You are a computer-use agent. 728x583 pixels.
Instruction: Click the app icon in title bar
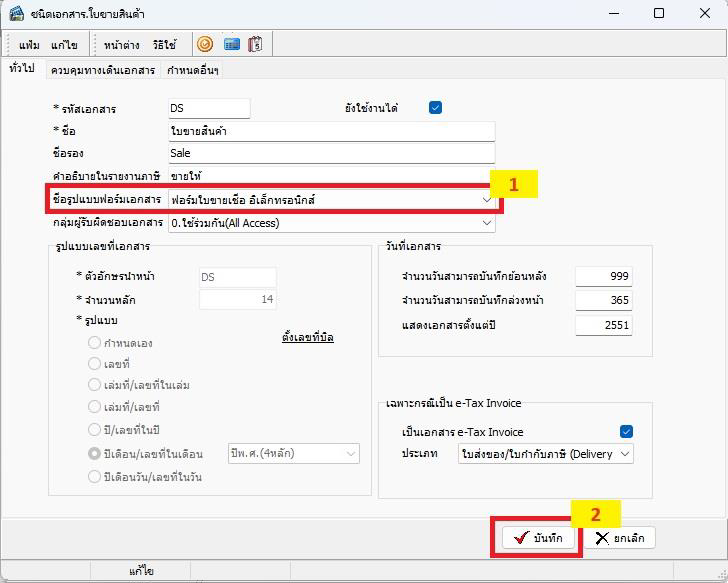tap(16, 14)
